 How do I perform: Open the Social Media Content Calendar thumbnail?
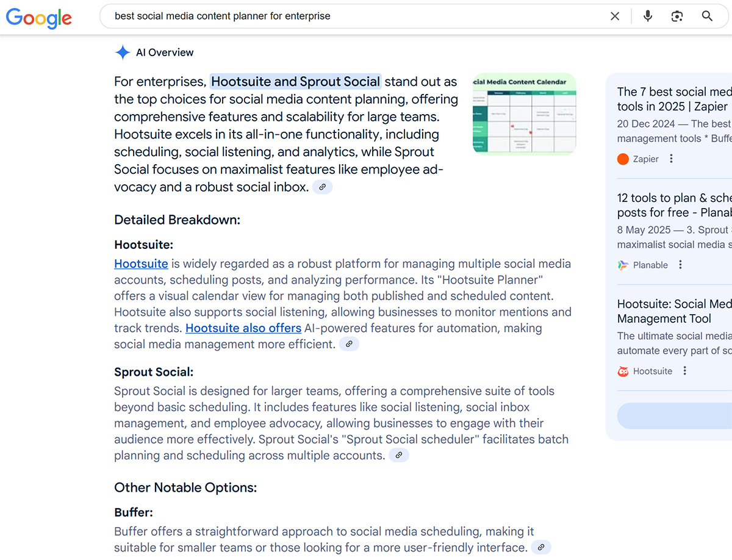click(525, 114)
